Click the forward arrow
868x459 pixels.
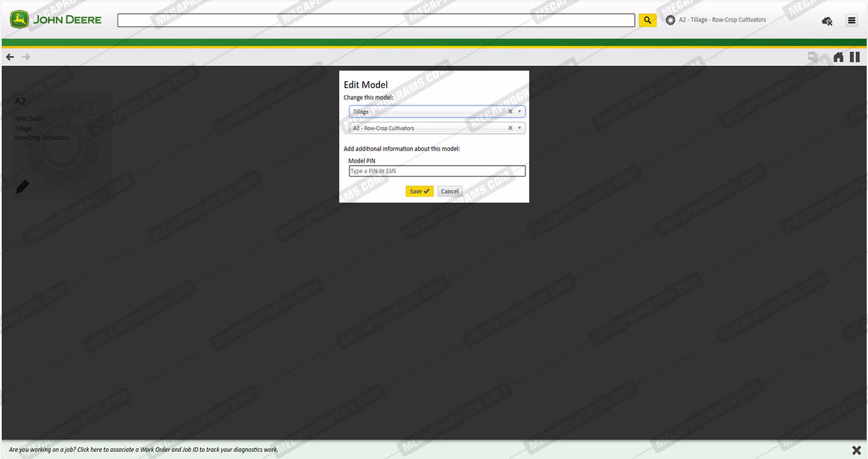(x=26, y=57)
